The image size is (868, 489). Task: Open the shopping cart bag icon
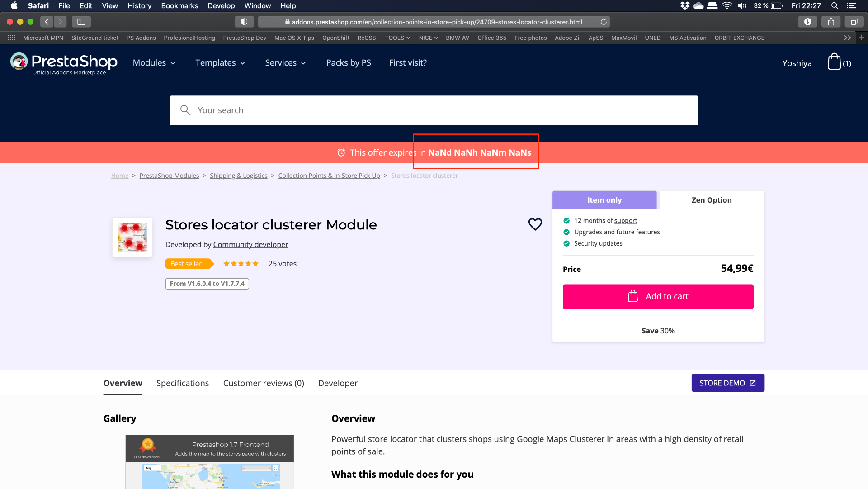[835, 62]
